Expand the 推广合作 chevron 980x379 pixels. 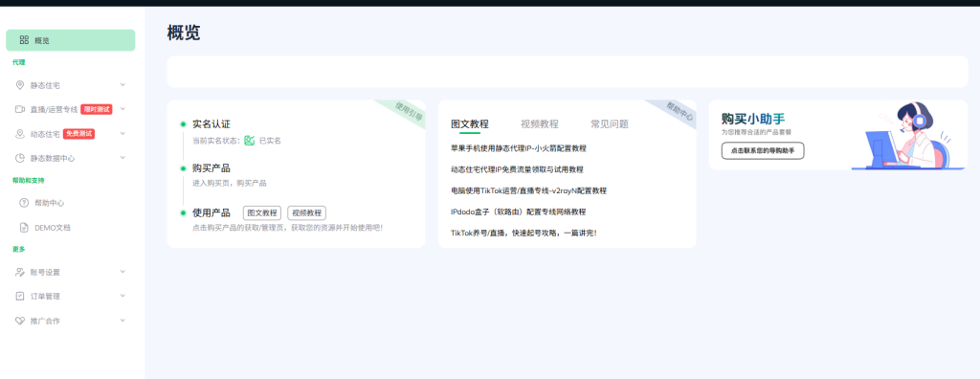pos(122,321)
